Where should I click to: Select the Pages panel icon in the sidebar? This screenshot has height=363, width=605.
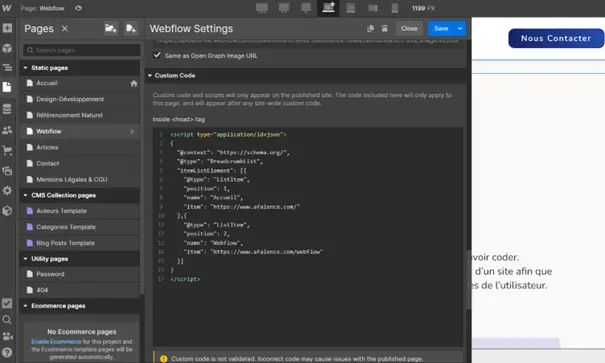[7, 87]
